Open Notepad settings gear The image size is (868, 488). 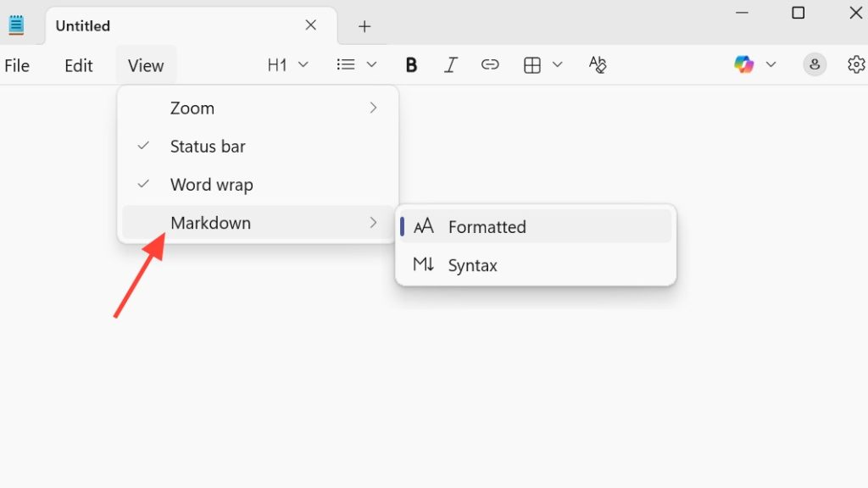pyautogui.click(x=856, y=64)
